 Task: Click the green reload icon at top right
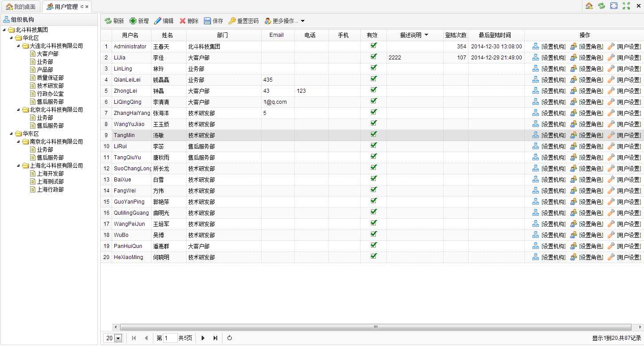point(601,6)
